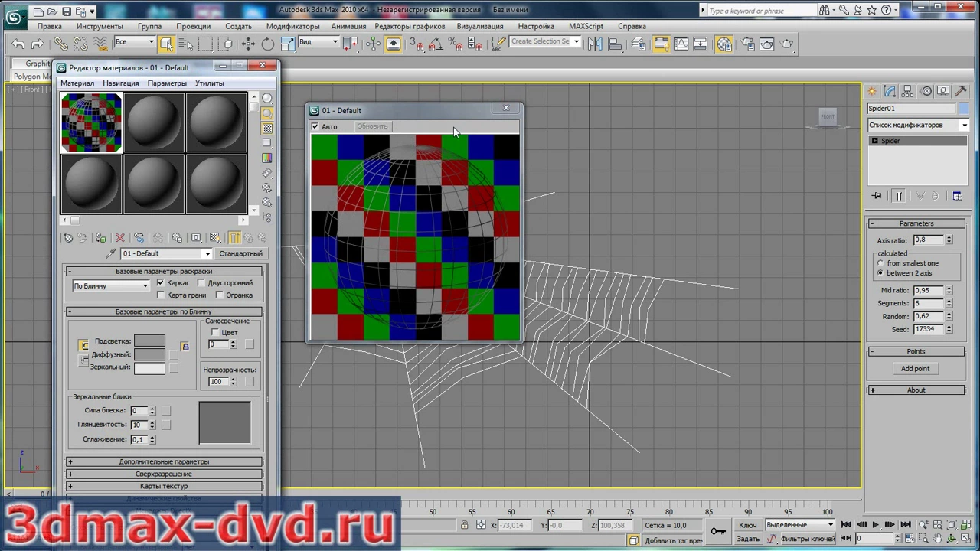Select the Select and Link tool
The width and height of the screenshot is (980, 551).
tap(60, 44)
